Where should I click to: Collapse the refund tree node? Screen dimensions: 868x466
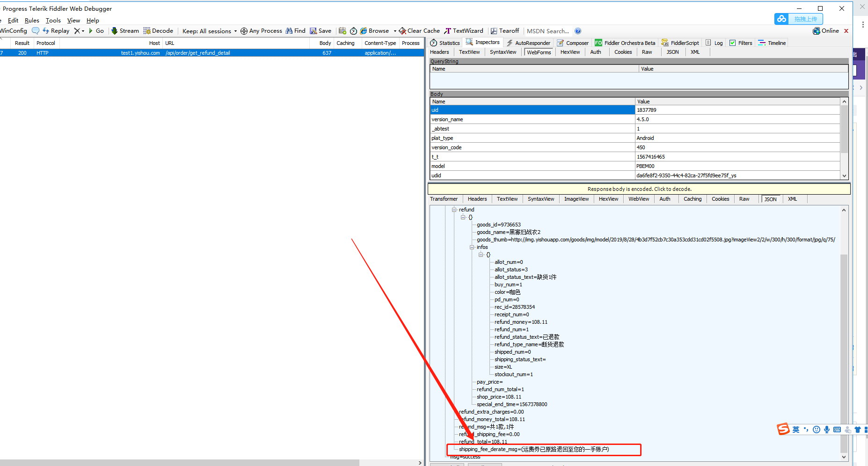click(454, 210)
